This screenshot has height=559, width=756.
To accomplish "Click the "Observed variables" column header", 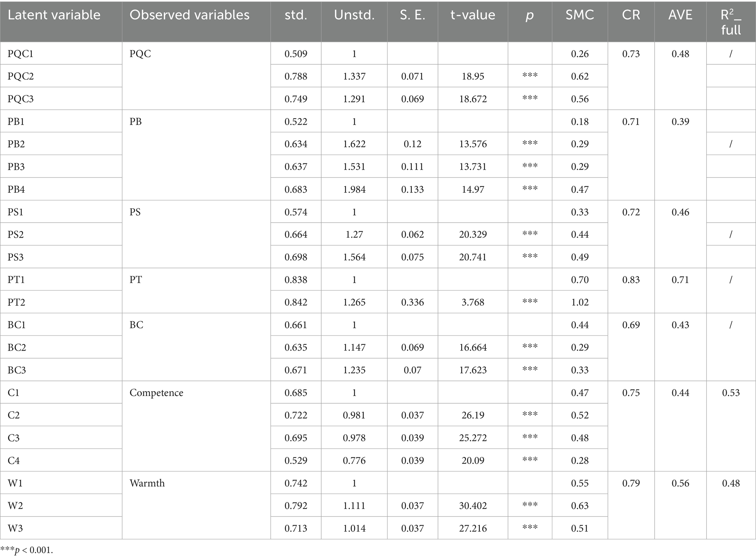I will (x=189, y=15).
